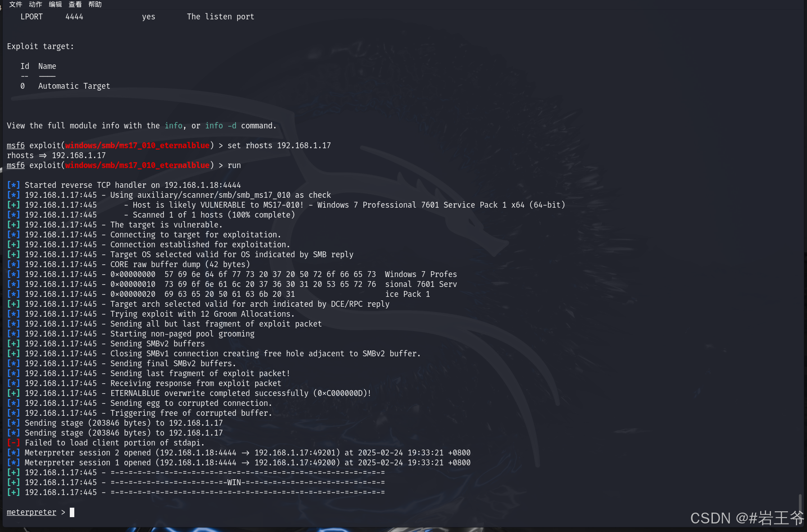Open the 动作 (Actions) menu
The width and height of the screenshot is (807, 532).
point(35,4)
